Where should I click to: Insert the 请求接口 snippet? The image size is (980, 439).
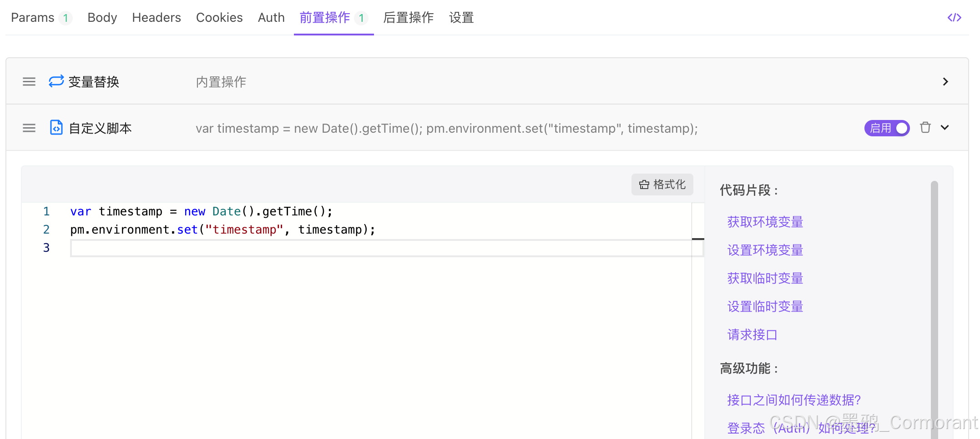pyautogui.click(x=753, y=334)
